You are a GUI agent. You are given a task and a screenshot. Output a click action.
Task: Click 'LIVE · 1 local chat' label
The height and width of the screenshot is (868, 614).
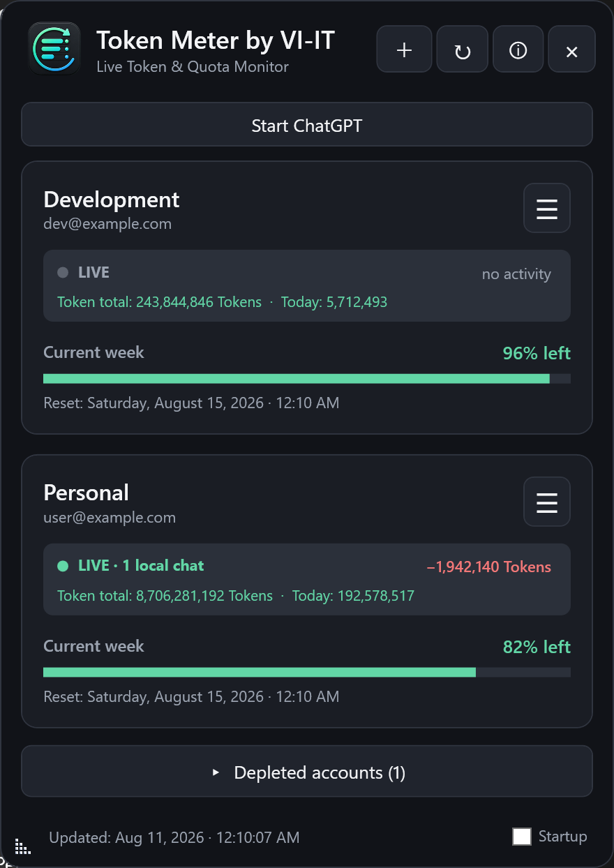(141, 566)
